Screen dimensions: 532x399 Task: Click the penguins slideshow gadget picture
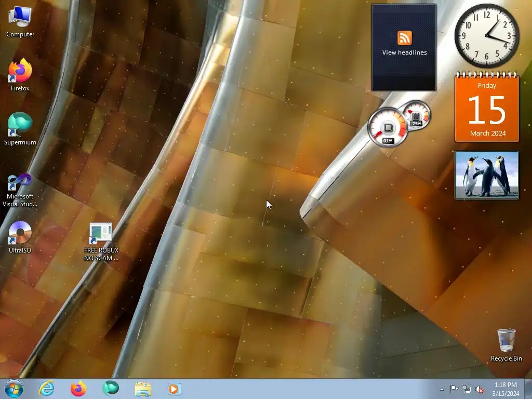487,175
